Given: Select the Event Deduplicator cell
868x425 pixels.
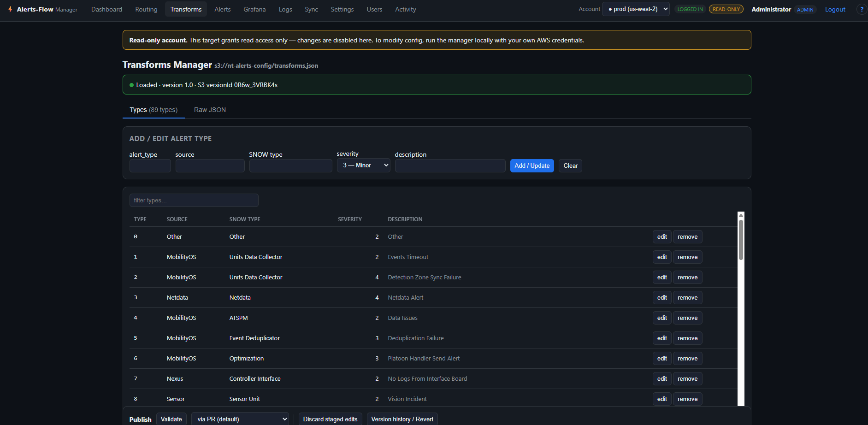Looking at the screenshot, I should tap(254, 338).
